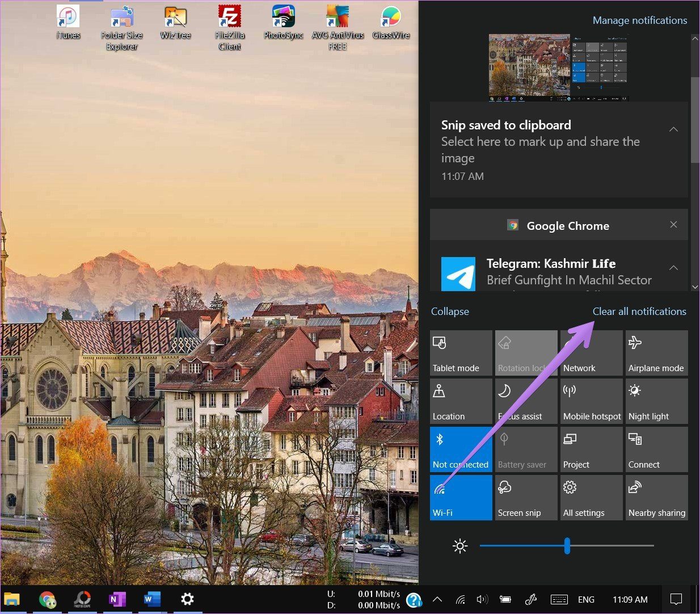Dismiss Google Chrome notification group
This screenshot has height=614, width=700.
tap(673, 225)
